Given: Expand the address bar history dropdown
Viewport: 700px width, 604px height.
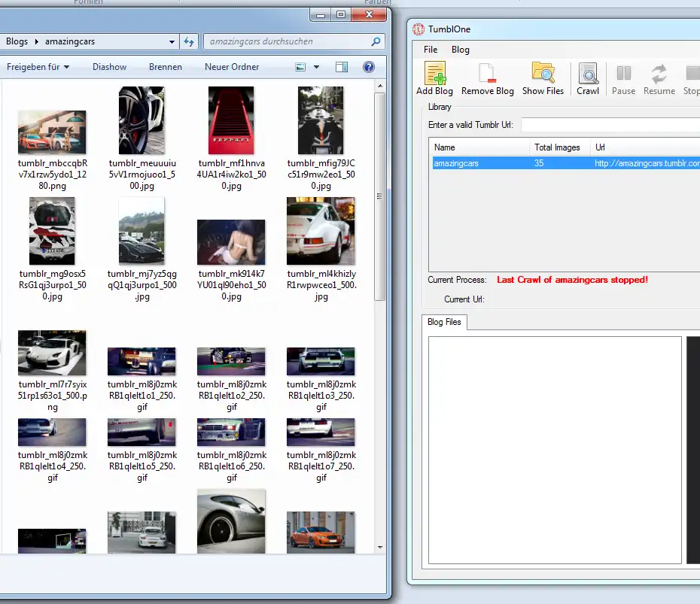Looking at the screenshot, I should 172,42.
